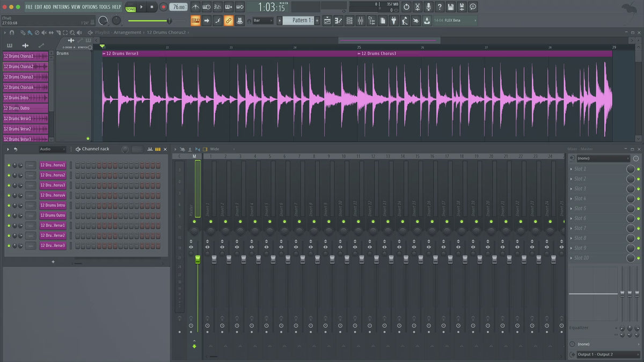This screenshot has width=644, height=362.
Task: Open the channel rack graph editor icon
Action: pos(150,149)
